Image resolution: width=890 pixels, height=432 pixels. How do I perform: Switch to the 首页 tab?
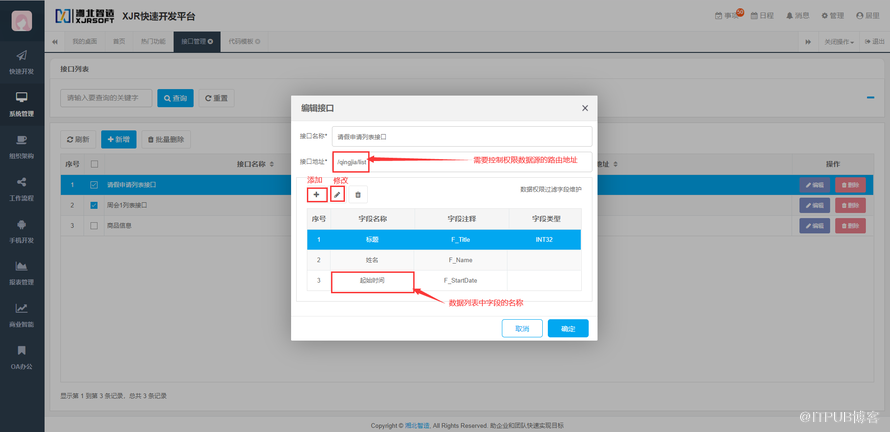click(x=119, y=42)
